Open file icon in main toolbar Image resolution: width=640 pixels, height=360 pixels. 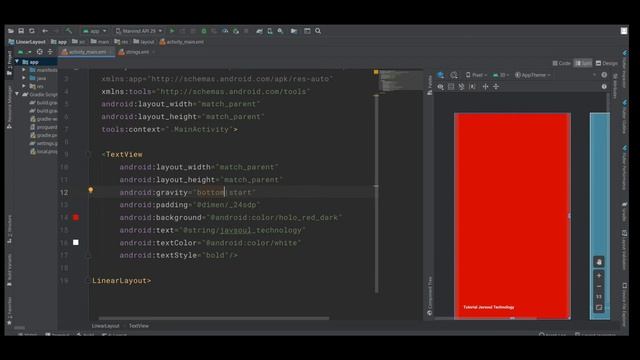click(x=11, y=31)
